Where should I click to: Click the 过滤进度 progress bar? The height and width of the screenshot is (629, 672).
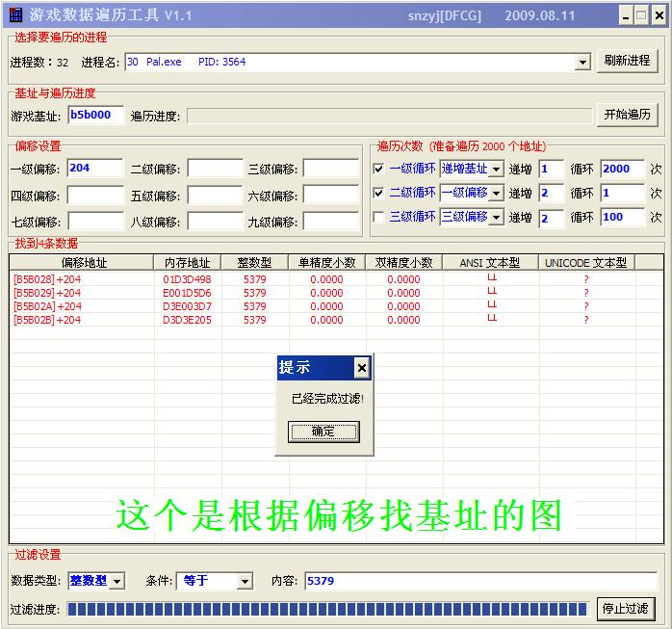pyautogui.click(x=327, y=609)
